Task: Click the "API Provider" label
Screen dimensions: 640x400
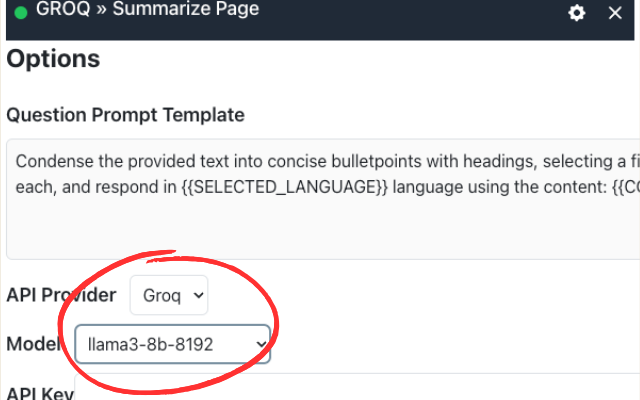Action: pyautogui.click(x=62, y=295)
